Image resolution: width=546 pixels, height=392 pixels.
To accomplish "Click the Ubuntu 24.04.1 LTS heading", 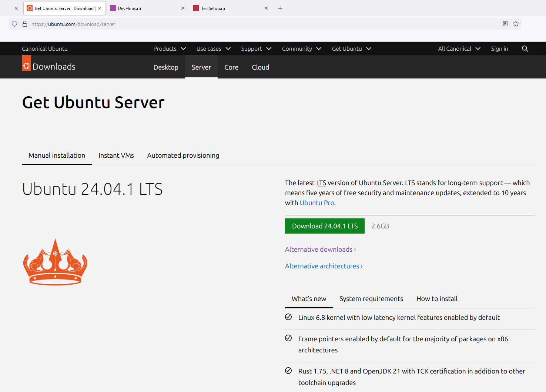I will [x=92, y=189].
